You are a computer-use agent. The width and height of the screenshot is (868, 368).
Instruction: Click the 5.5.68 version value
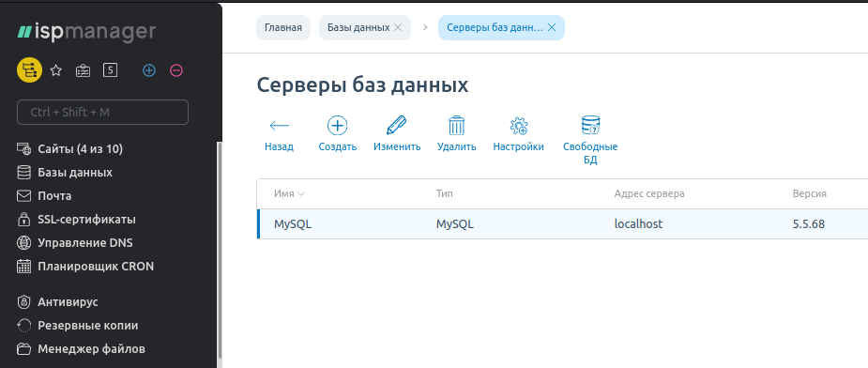[x=809, y=224]
